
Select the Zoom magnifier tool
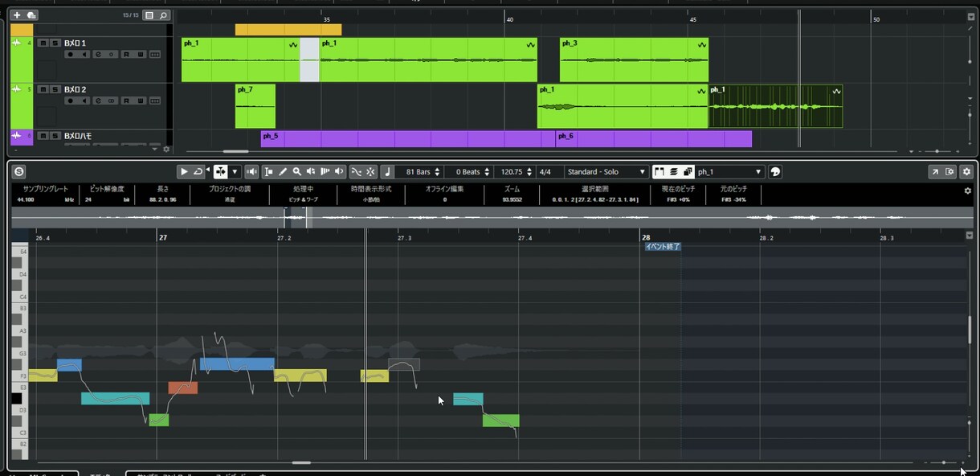pyautogui.click(x=296, y=171)
